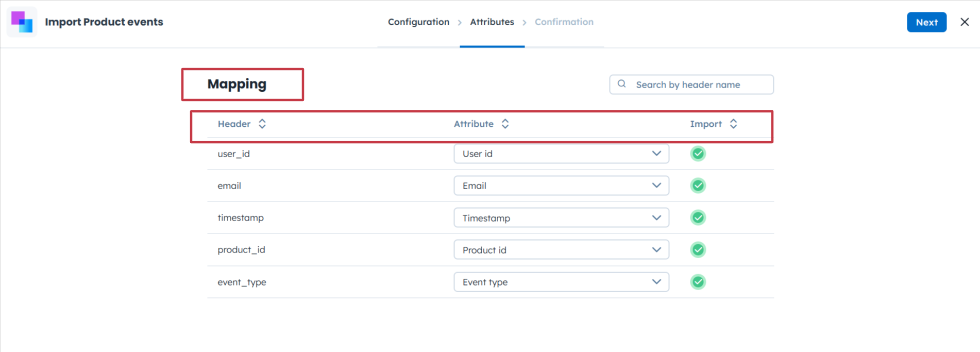Viewport: 980px width, 352px height.
Task: Close the import dialog with X
Action: tap(965, 22)
